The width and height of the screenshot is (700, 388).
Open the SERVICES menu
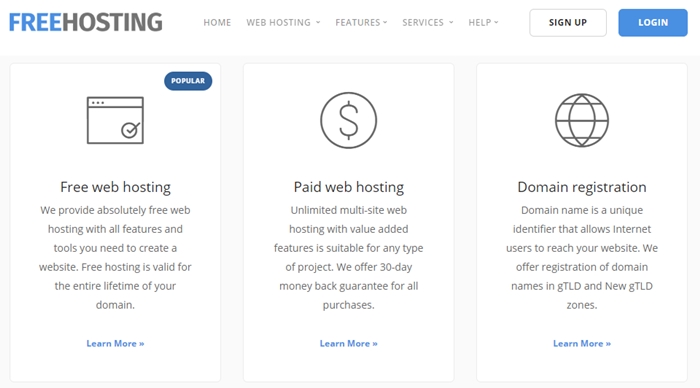click(x=428, y=22)
